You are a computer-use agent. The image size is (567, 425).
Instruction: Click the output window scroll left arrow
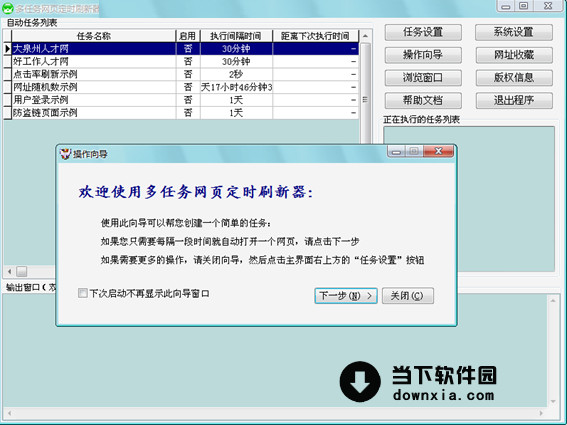tap(9, 413)
